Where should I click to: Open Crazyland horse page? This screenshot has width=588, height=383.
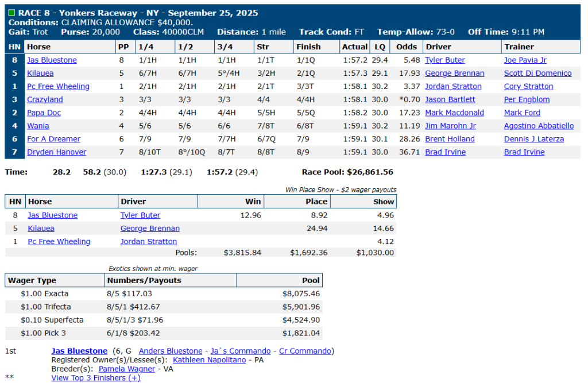[45, 100]
